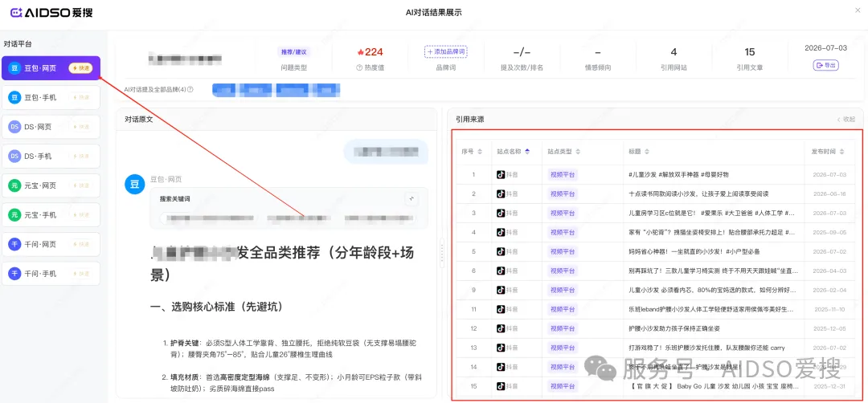Sort the table by 序号 column

click(x=479, y=152)
